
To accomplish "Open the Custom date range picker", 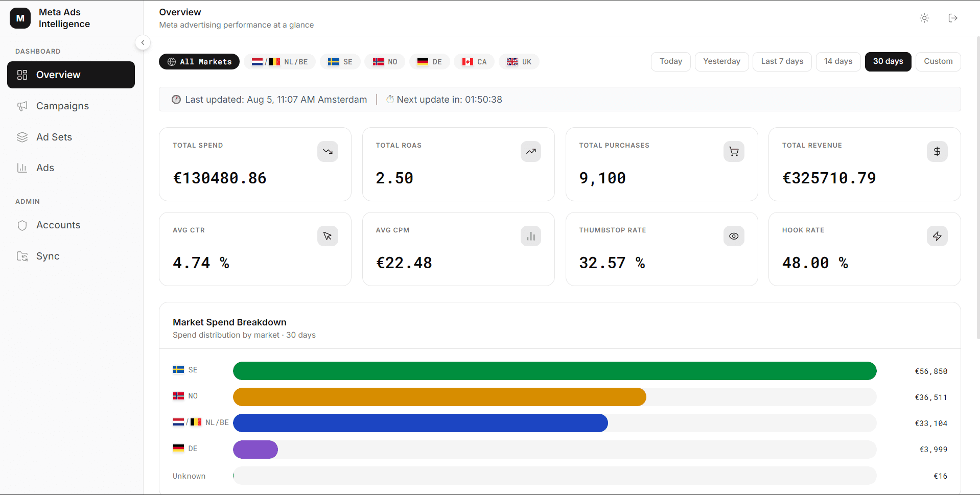I will point(938,61).
